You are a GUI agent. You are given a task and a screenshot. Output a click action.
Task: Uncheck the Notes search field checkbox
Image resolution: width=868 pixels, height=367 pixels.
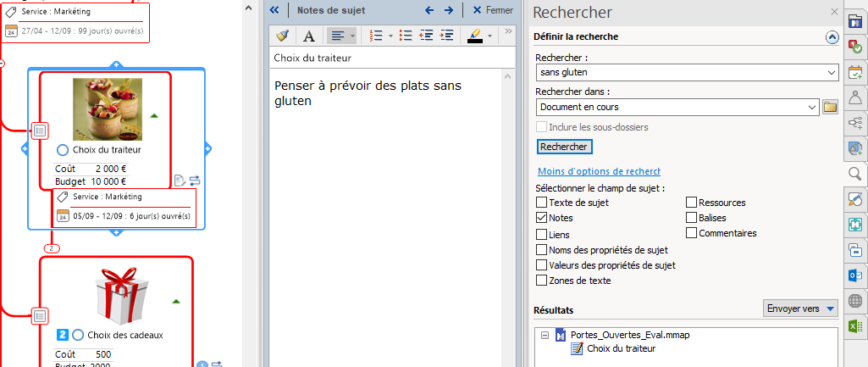tap(542, 218)
